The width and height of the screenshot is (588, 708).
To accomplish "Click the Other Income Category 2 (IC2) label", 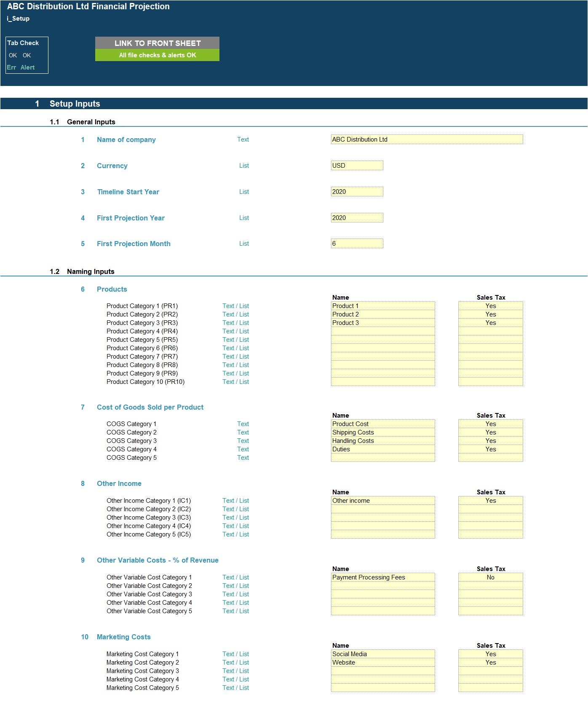I will (x=149, y=509).
